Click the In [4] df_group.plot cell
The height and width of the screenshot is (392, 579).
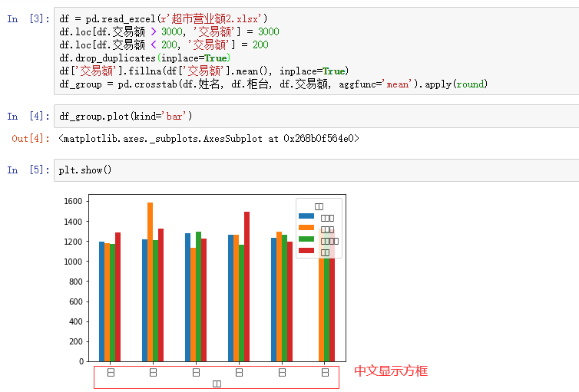(316, 116)
